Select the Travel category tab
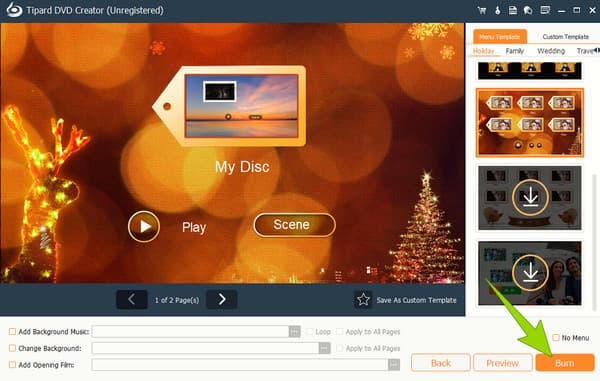 point(584,51)
